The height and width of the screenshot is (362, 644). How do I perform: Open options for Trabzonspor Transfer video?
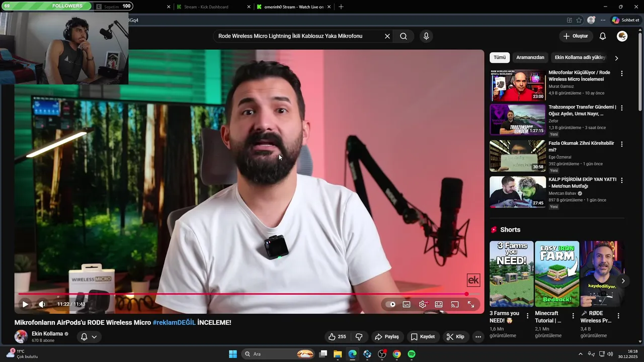pos(622,108)
